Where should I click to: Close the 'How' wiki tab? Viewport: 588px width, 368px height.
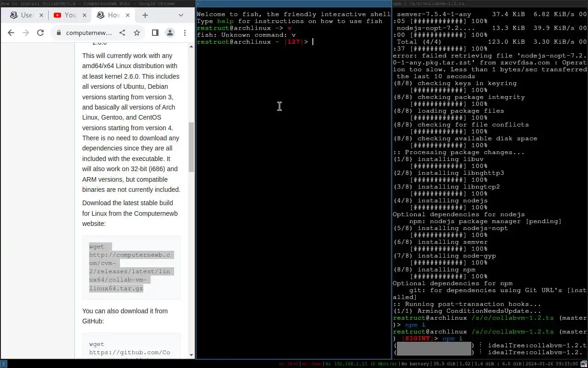(128, 15)
